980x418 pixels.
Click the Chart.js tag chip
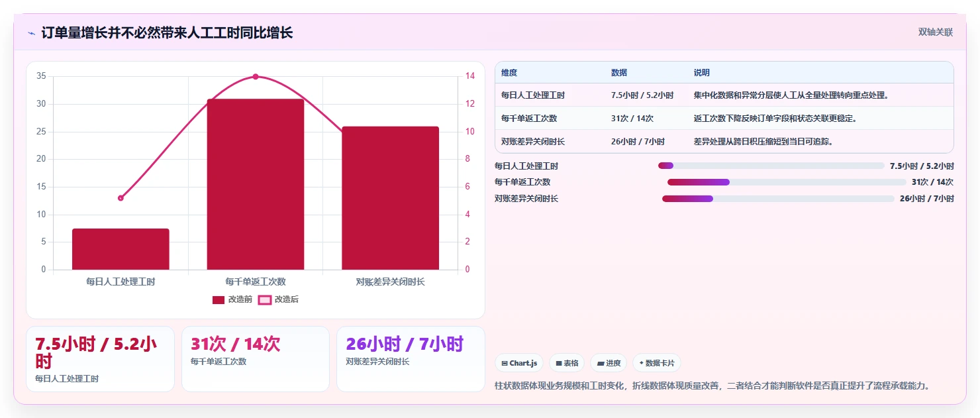519,363
